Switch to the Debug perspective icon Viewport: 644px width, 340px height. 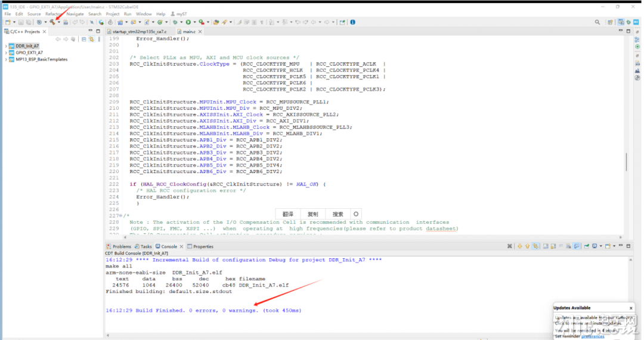(628, 22)
